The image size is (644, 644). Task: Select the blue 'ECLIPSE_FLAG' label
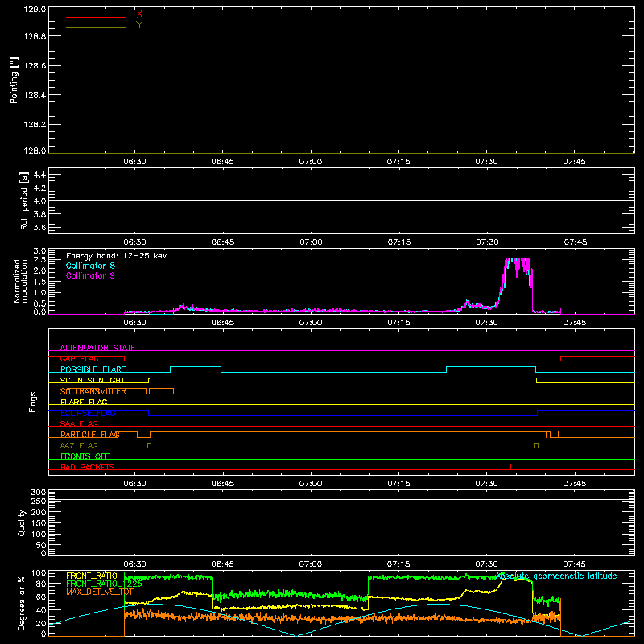pyautogui.click(x=88, y=413)
